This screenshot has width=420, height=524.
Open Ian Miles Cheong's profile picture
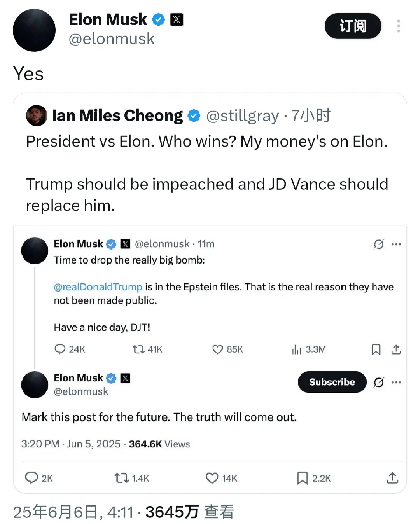click(x=37, y=115)
